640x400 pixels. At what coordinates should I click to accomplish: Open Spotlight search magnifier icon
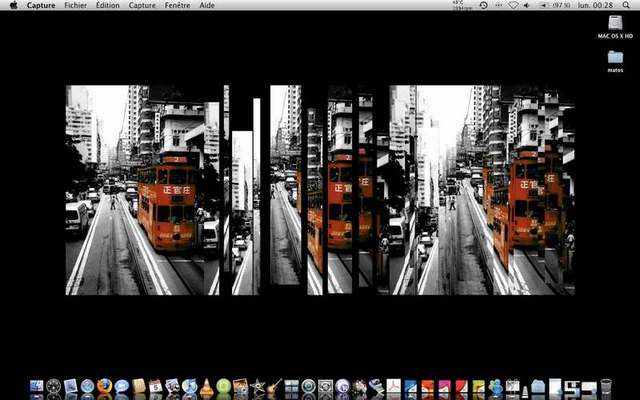coord(626,5)
